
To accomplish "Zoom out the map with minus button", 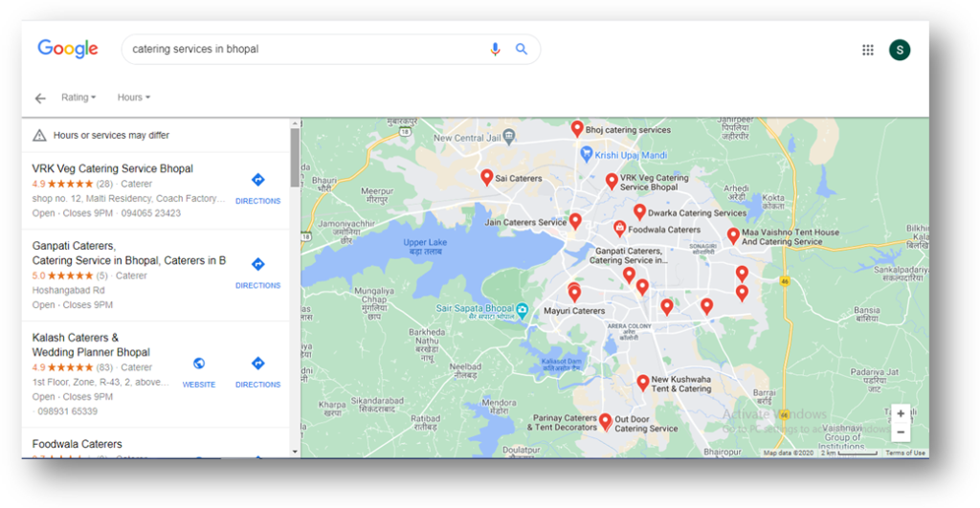I will tap(900, 431).
